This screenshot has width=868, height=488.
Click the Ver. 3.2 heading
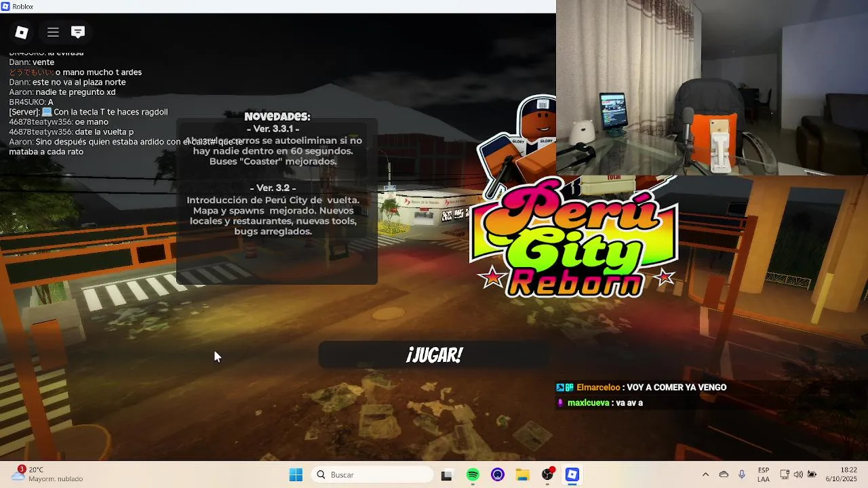[x=273, y=188]
